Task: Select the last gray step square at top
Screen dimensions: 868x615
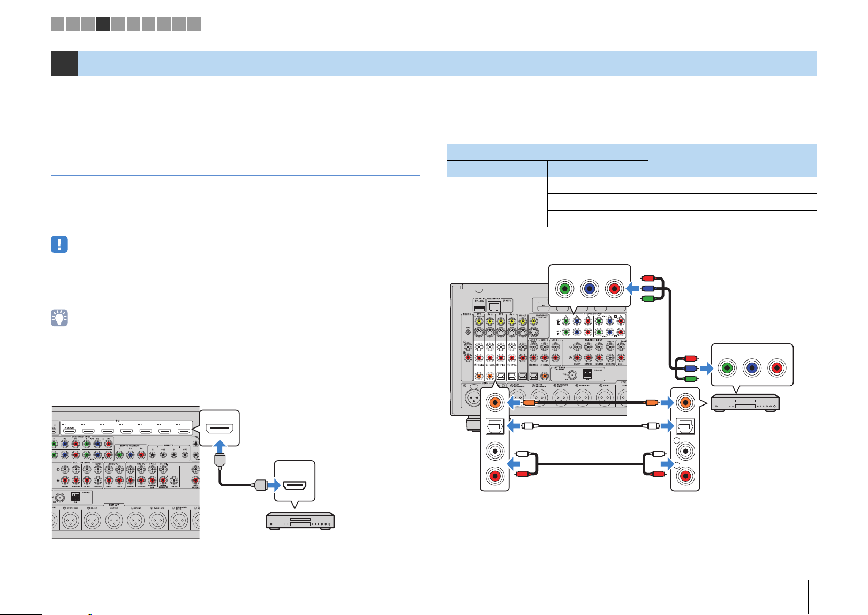Action: click(194, 24)
